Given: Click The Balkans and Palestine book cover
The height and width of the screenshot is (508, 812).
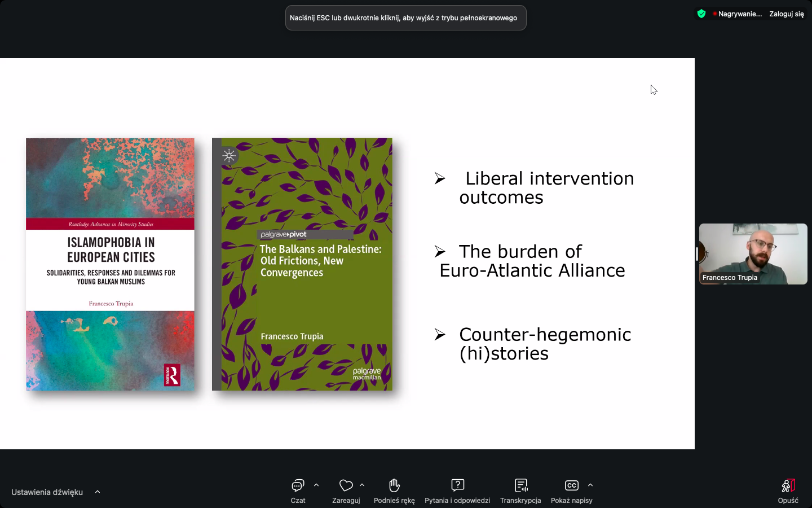Looking at the screenshot, I should click(302, 264).
